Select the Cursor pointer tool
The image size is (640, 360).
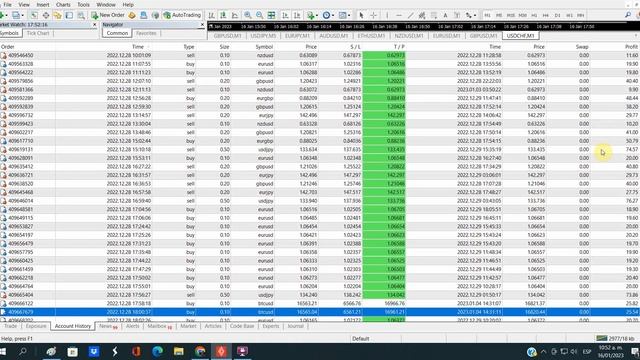click(361, 16)
